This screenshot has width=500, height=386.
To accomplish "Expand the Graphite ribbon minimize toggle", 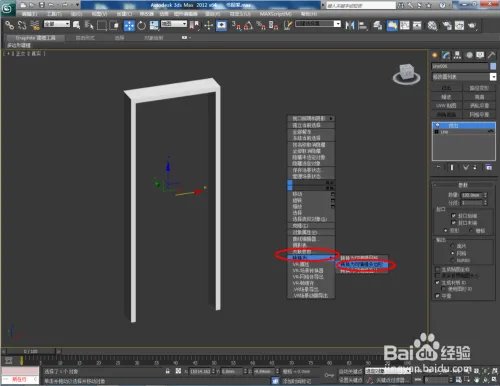I will coord(184,38).
